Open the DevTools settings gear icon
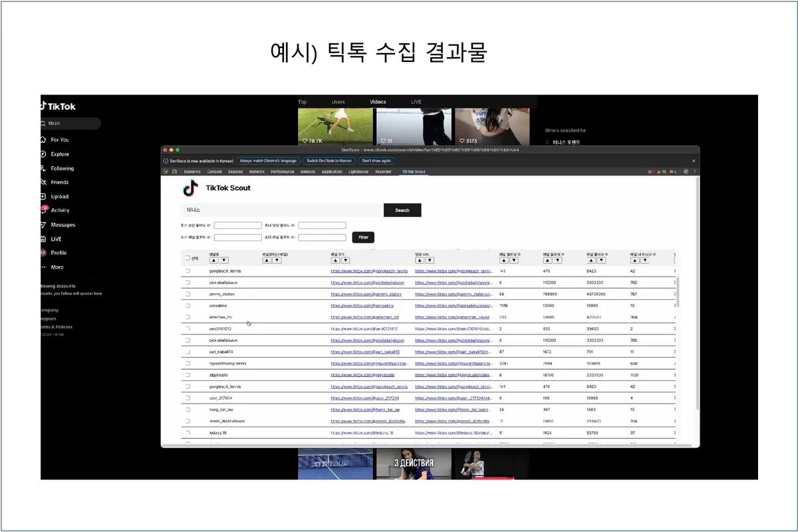 (x=686, y=172)
